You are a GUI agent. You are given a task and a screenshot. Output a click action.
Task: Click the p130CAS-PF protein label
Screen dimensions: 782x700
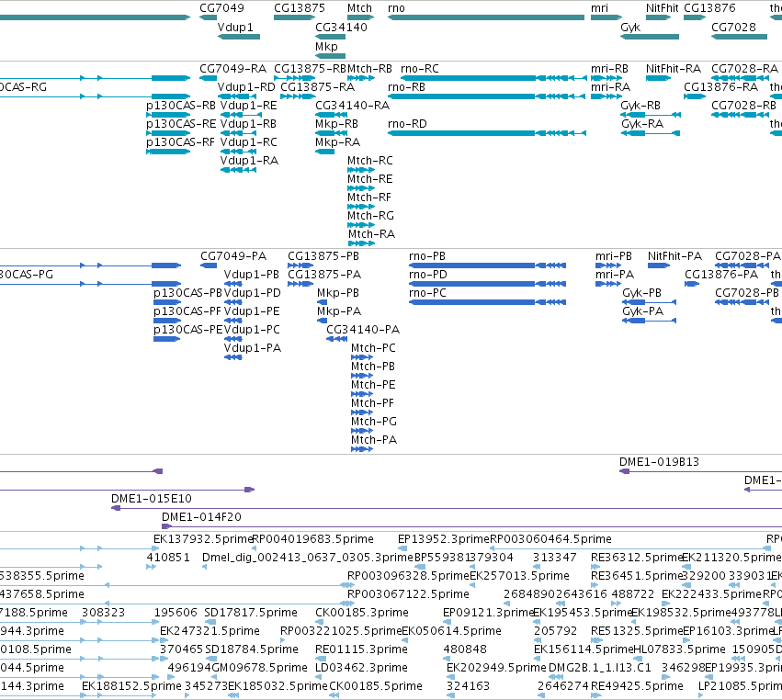point(187,311)
